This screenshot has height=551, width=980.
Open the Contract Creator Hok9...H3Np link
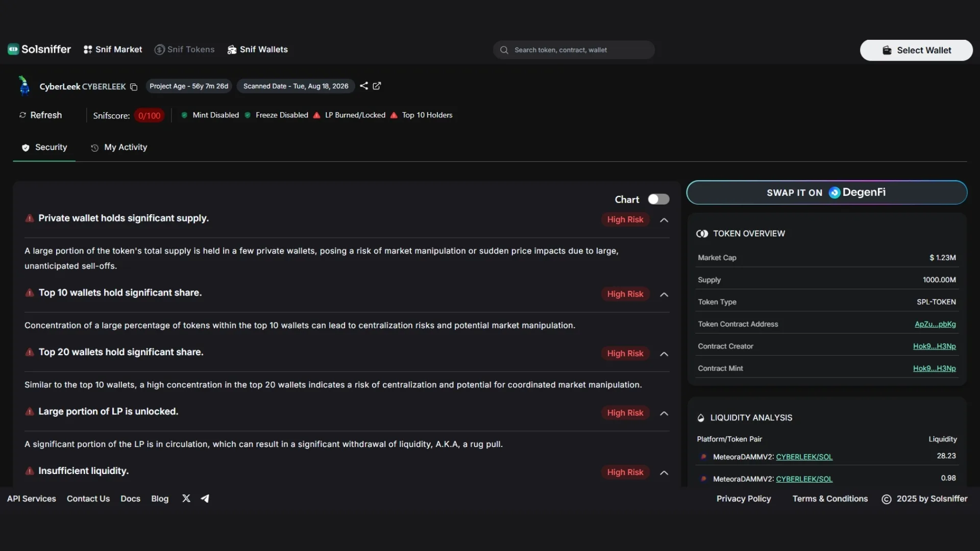click(x=935, y=346)
